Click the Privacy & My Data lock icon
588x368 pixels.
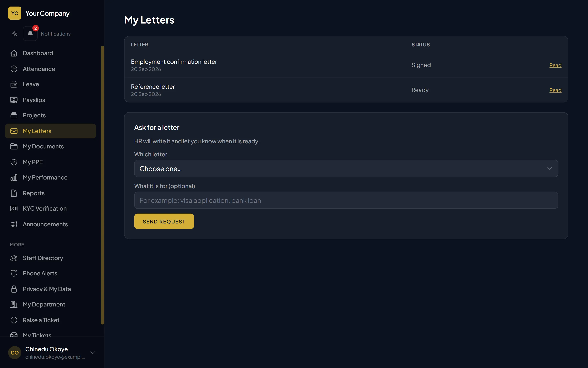click(14, 289)
